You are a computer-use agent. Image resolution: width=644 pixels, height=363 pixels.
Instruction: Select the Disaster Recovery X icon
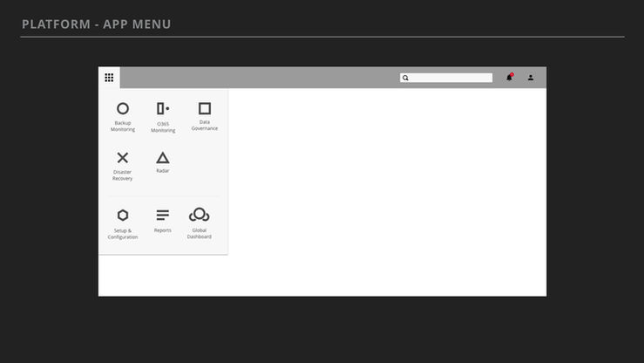click(122, 158)
